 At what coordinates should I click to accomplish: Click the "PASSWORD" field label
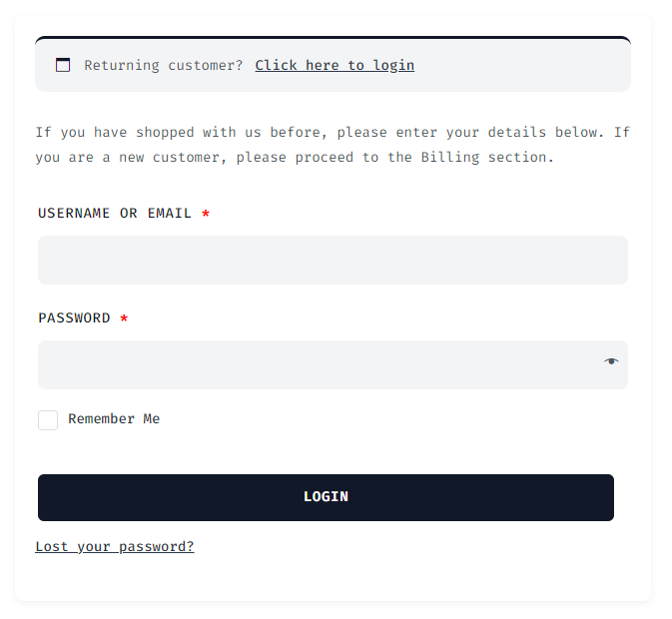click(75, 318)
